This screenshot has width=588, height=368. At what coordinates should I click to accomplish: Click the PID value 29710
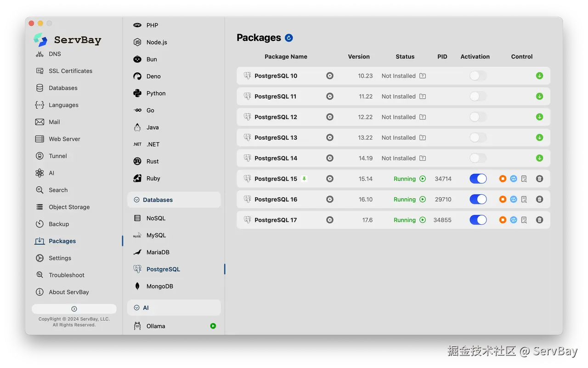coord(443,199)
